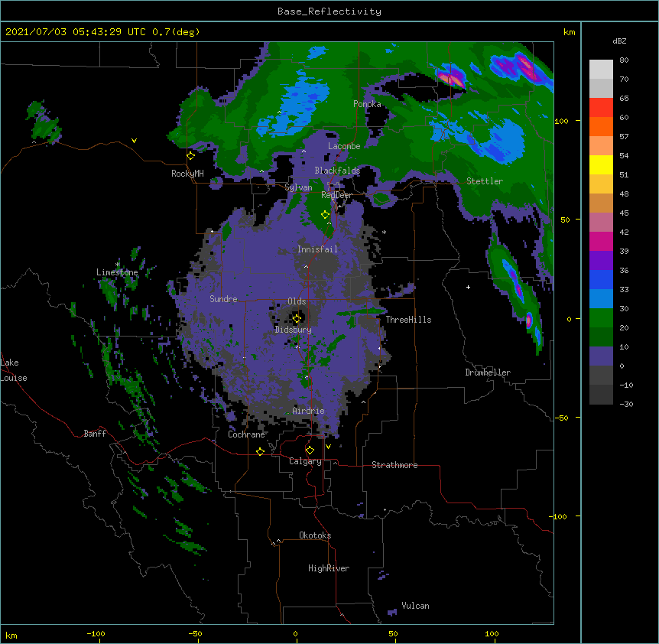This screenshot has height=644, width=659.
Task: Pick the magenta legend swatch below 42
Action: (601, 241)
